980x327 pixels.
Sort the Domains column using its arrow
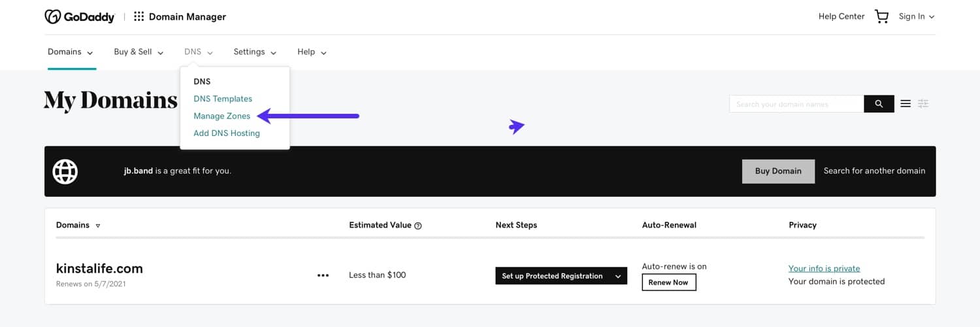coord(98,226)
